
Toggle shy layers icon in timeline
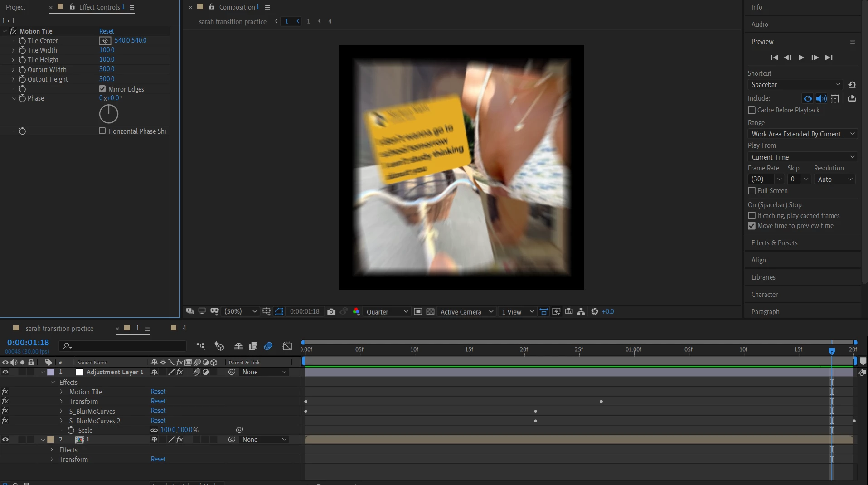(238, 346)
